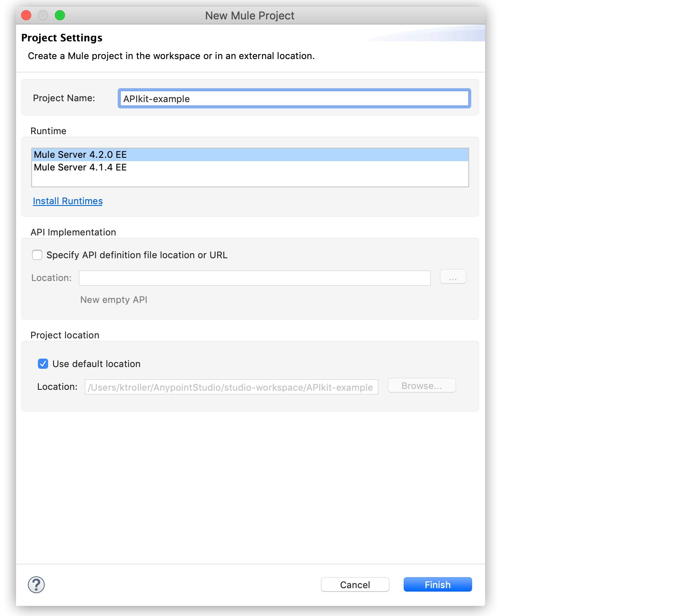Open the Install Runtimes link
The width and height of the screenshot is (675, 616).
click(x=67, y=201)
